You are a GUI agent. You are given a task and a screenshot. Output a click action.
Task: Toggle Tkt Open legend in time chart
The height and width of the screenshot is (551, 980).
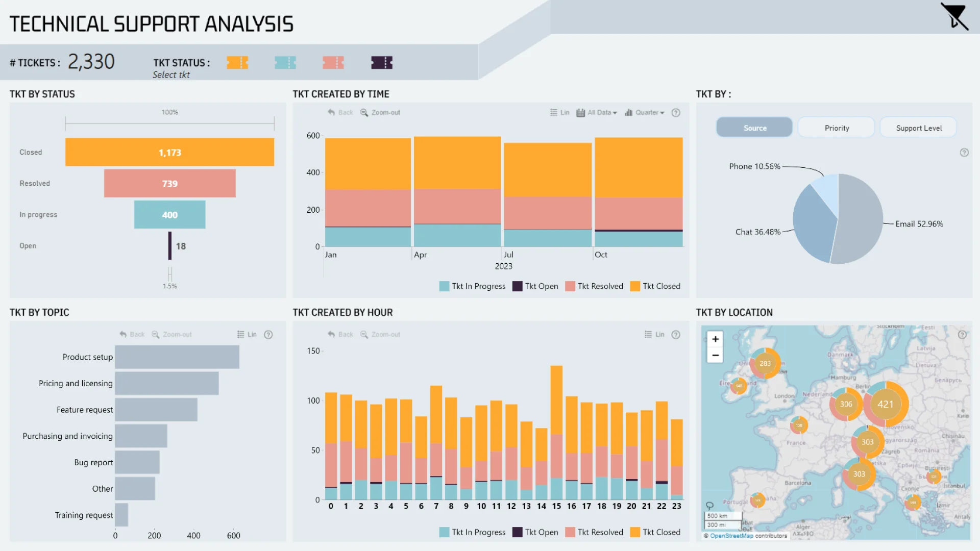point(535,286)
